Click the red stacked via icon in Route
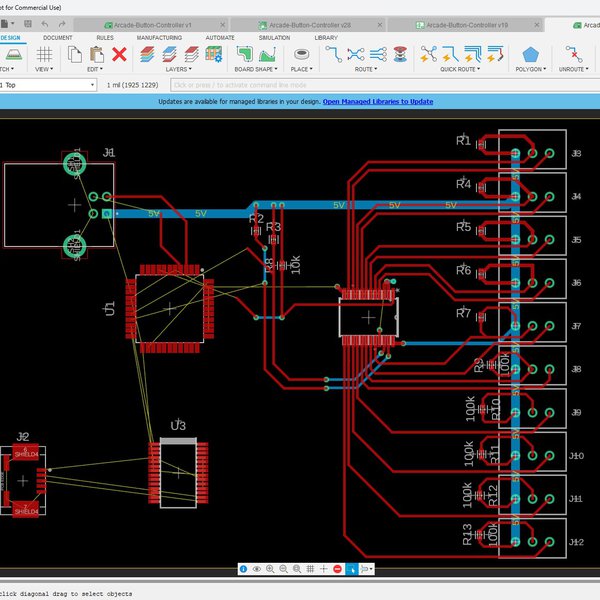Viewport: 600px width, 600px height. point(400,54)
